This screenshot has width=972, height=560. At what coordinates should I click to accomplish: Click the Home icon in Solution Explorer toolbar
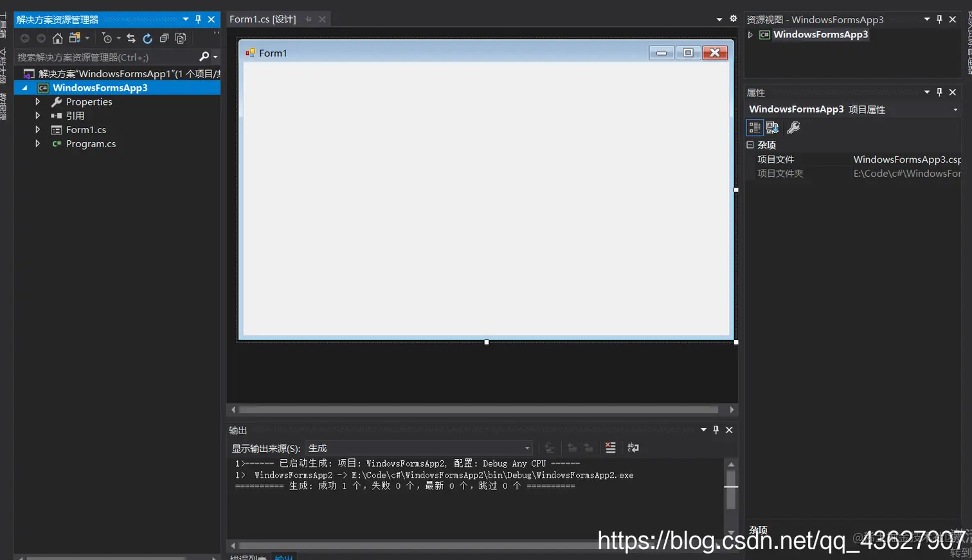57,39
